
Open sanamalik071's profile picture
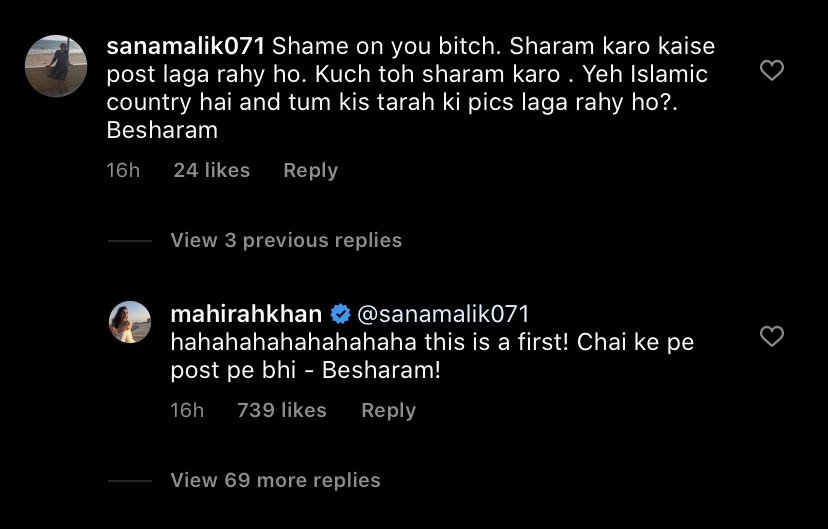(x=53, y=66)
